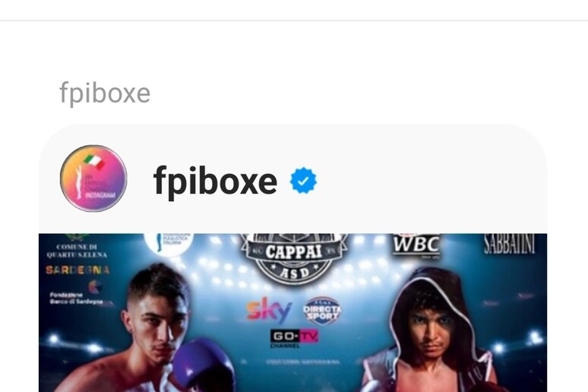
Task: Click the Fondazione Banco di Sardegna logo
Action: (77, 293)
